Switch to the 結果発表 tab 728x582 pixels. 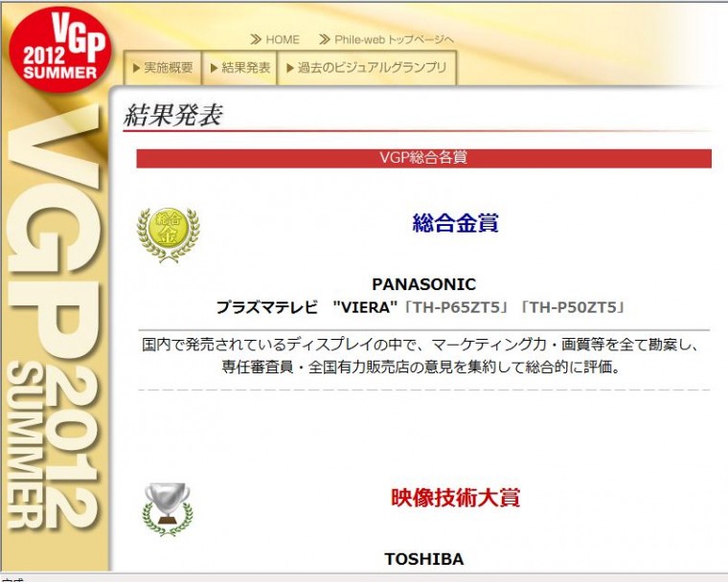[240, 68]
